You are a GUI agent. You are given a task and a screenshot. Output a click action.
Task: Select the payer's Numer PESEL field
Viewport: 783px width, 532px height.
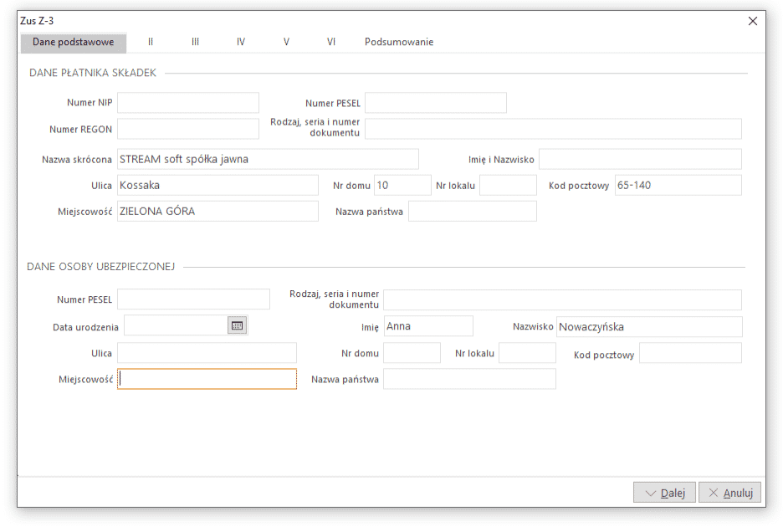tap(436, 102)
